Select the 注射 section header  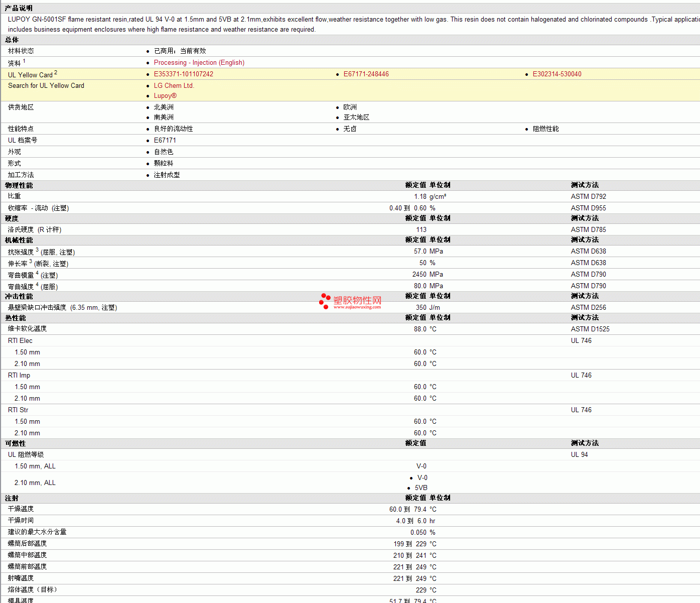tap(12, 498)
